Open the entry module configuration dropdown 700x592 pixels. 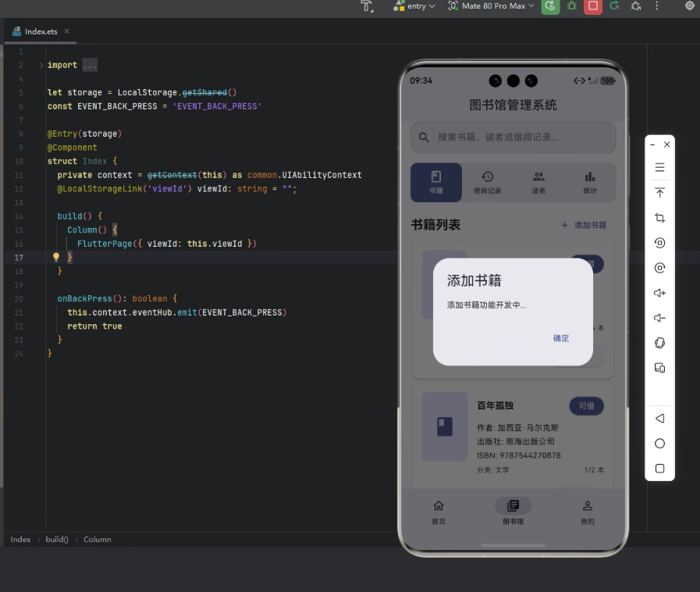click(x=414, y=5)
